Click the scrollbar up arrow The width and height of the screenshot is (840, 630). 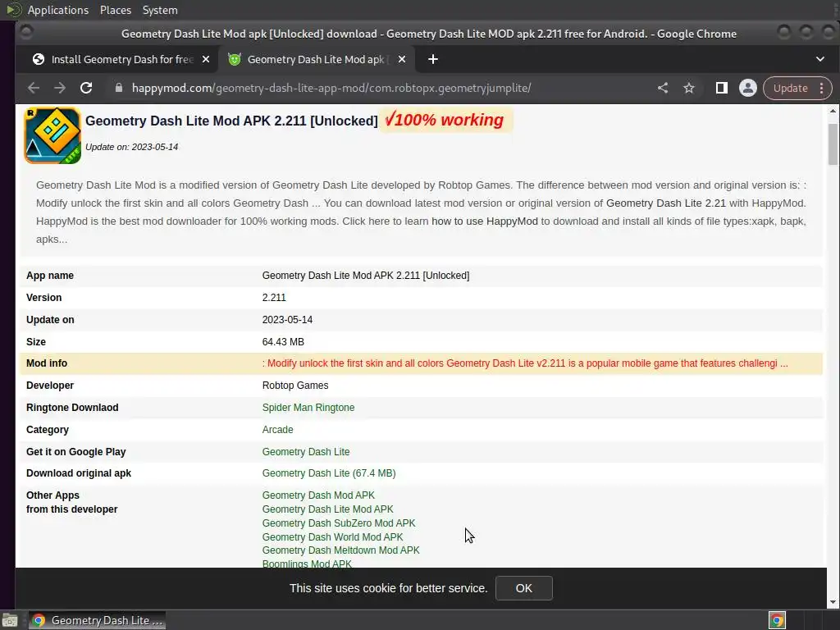coord(833,111)
